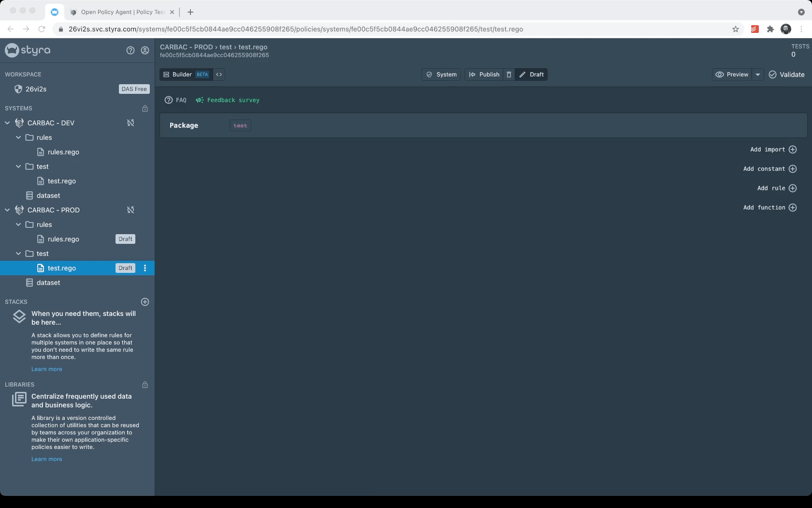The width and height of the screenshot is (812, 508).
Task: Open the stacks layers icon
Action: tap(19, 317)
